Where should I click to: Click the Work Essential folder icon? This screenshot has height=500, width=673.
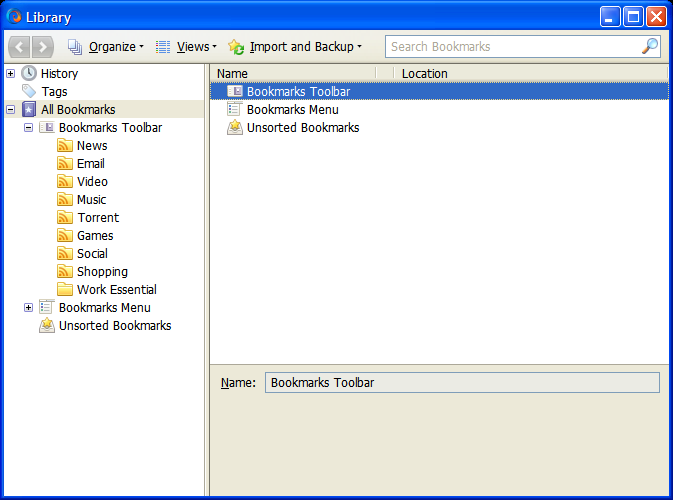[x=65, y=290]
